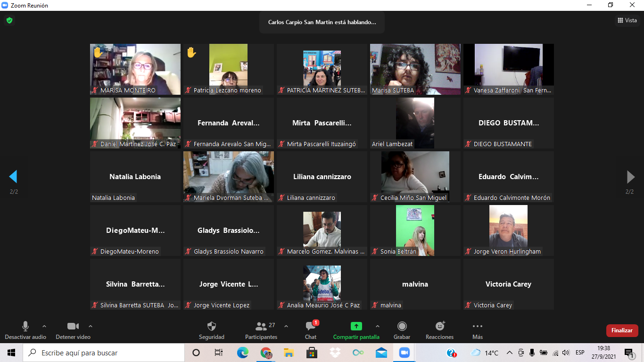Expand audio options arrow next to microphone

(44, 326)
